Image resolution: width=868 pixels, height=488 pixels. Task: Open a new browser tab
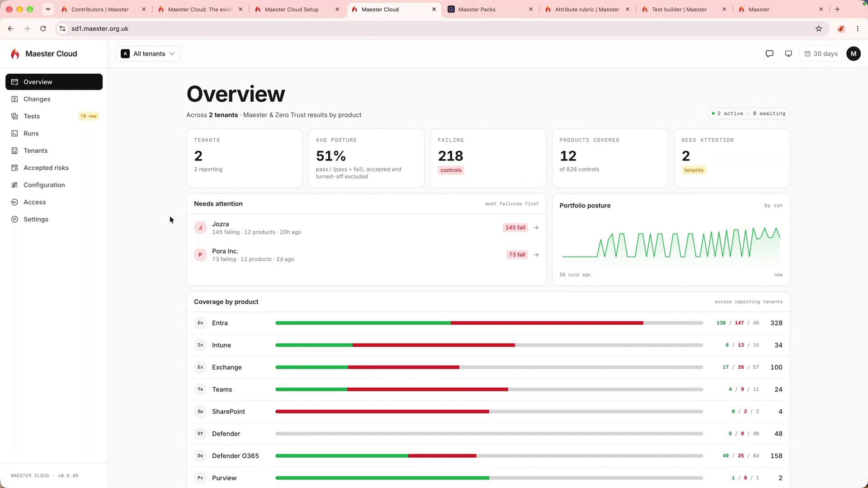(837, 9)
